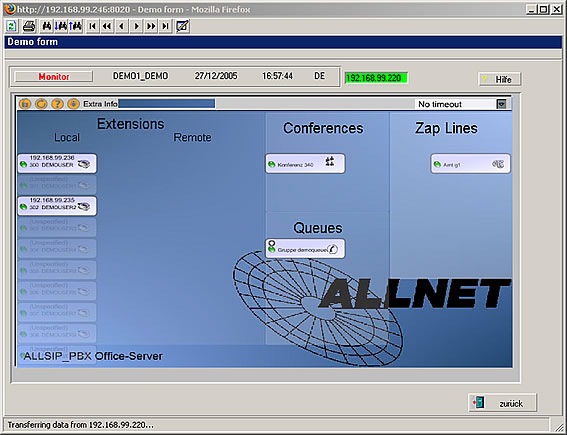Click the fast forward double-arrow button
567x435 pixels.
151,26
